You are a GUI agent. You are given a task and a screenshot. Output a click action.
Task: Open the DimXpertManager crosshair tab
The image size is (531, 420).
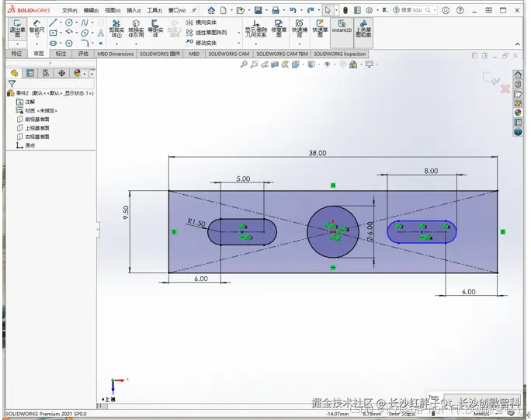point(61,73)
